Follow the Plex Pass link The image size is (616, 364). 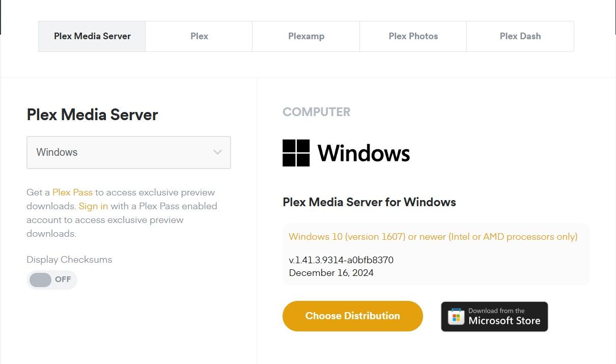point(72,192)
